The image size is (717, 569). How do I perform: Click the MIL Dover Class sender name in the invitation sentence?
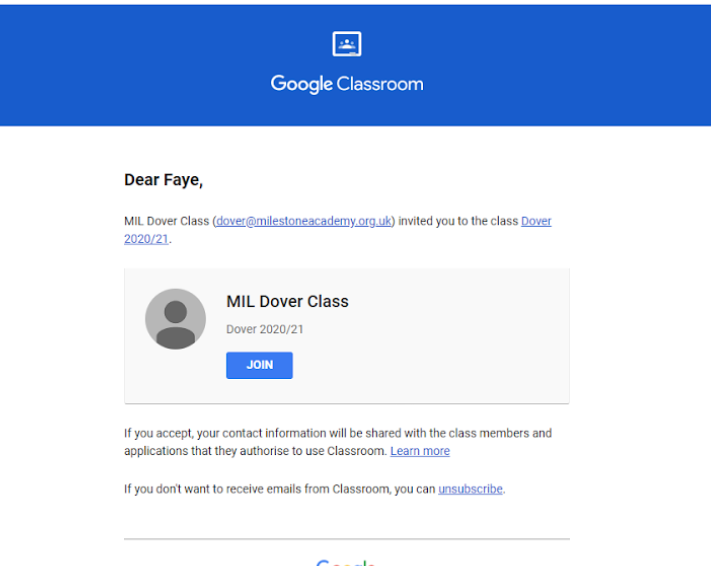tap(166, 221)
